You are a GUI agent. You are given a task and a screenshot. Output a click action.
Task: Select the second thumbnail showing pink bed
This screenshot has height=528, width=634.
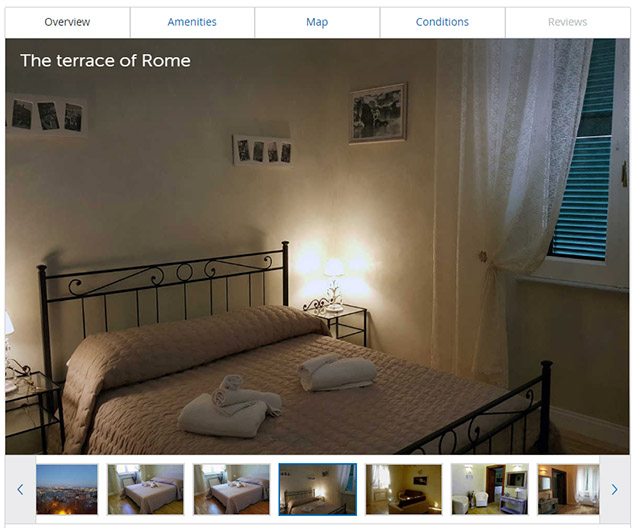[146, 489]
